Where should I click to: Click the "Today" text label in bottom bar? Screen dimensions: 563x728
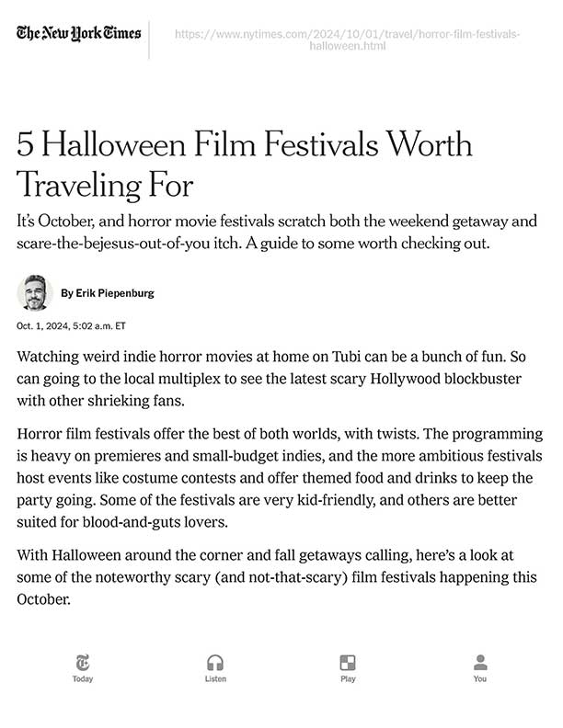click(x=83, y=679)
